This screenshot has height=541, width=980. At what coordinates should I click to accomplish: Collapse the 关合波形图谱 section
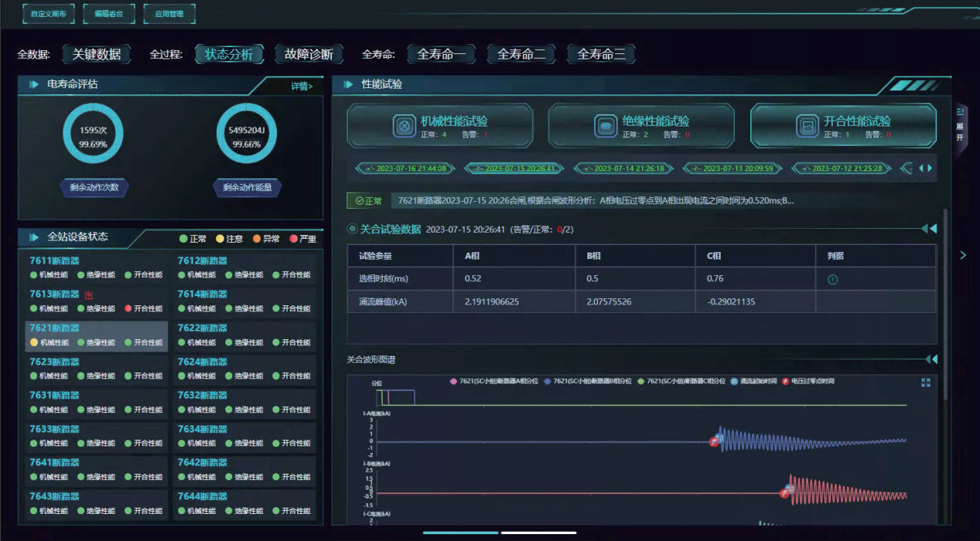pyautogui.click(x=930, y=359)
